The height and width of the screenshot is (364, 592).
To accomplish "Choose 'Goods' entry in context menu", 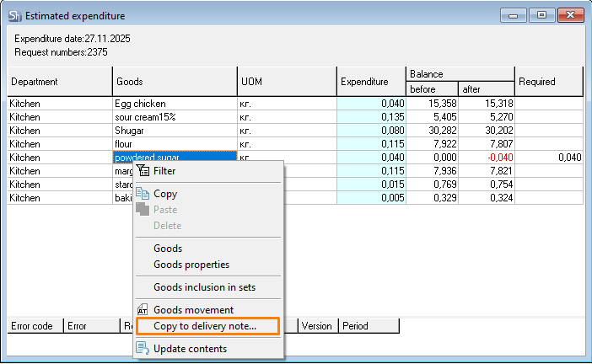I will 168,249.
